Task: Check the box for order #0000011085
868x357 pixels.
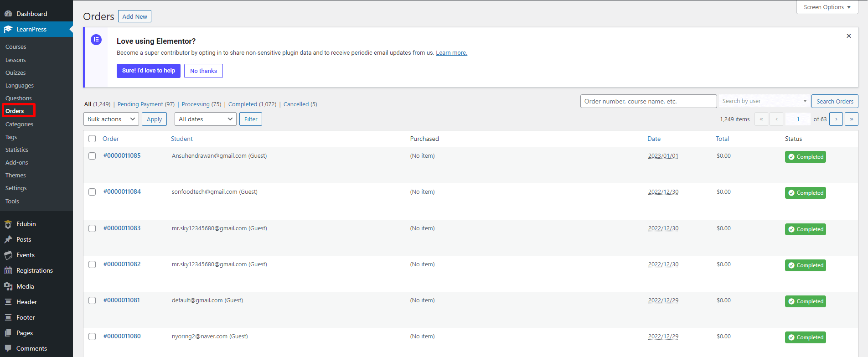Action: (92, 156)
